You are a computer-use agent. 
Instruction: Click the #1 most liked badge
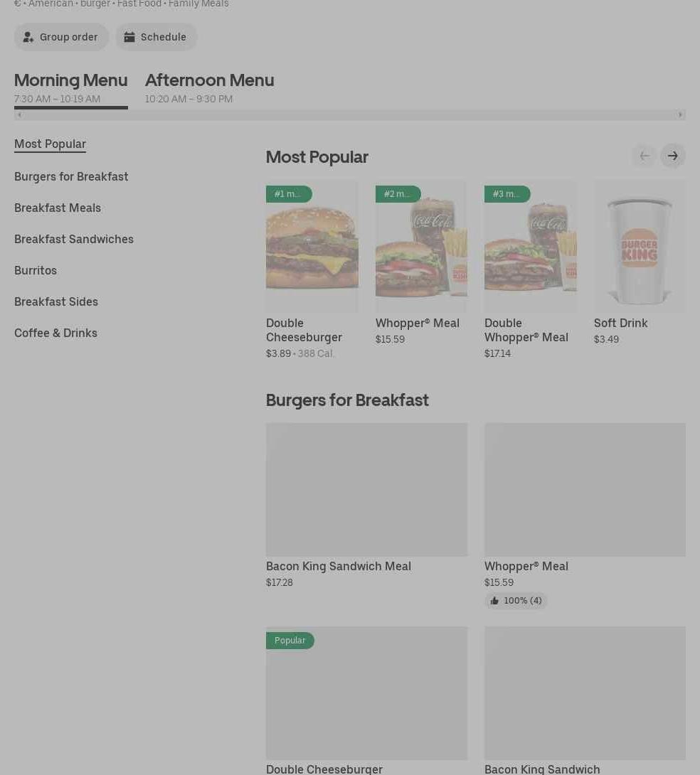[288, 194]
